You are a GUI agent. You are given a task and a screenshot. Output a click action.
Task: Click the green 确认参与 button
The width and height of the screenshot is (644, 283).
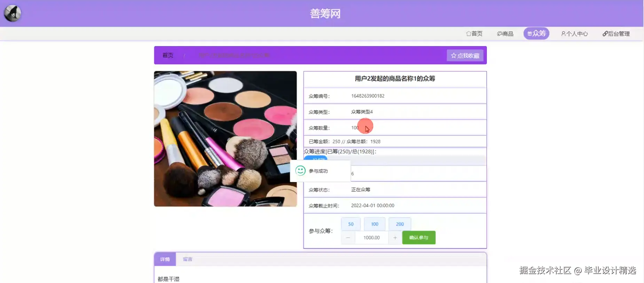[419, 238]
